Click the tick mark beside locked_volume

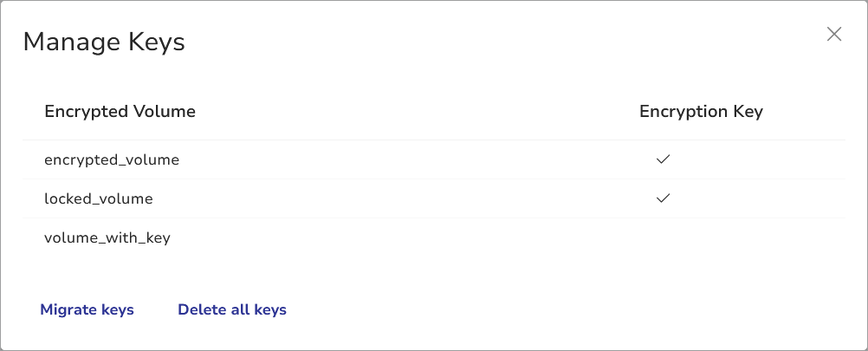click(x=664, y=198)
